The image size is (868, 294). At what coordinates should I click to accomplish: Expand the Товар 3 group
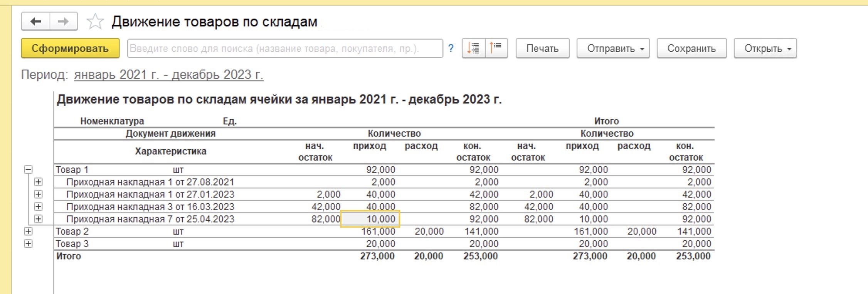pos(28,244)
